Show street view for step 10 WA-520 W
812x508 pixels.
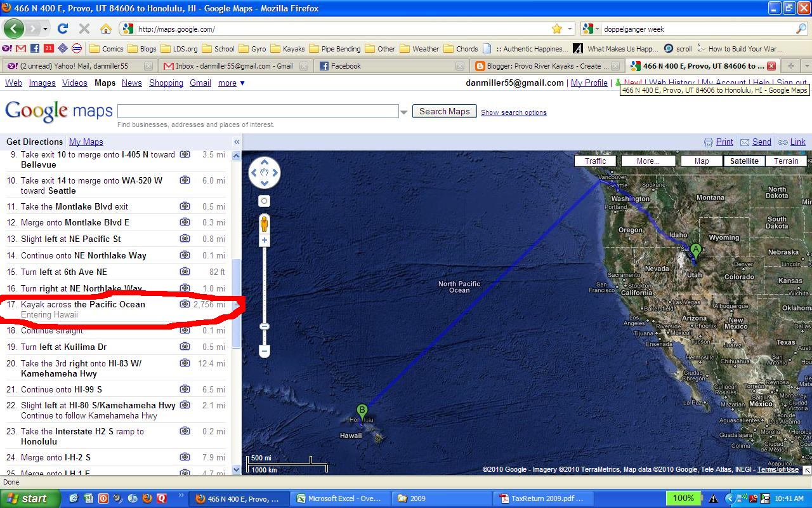[185, 180]
